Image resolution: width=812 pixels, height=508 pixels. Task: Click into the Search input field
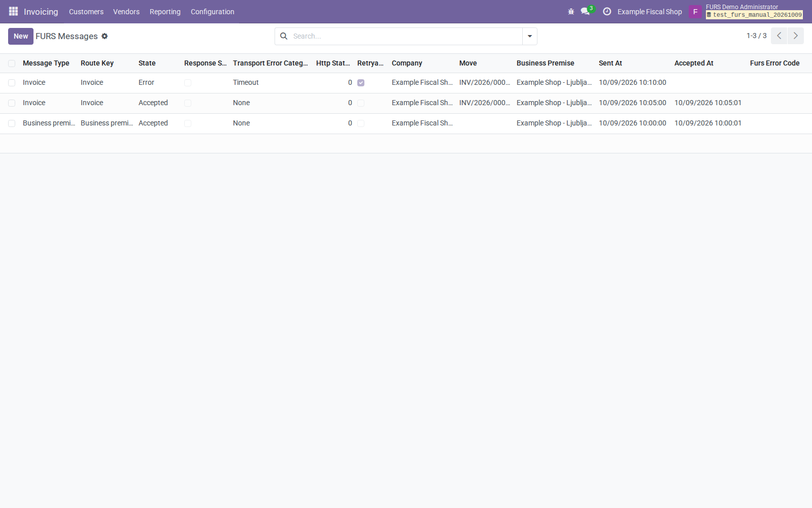406,36
